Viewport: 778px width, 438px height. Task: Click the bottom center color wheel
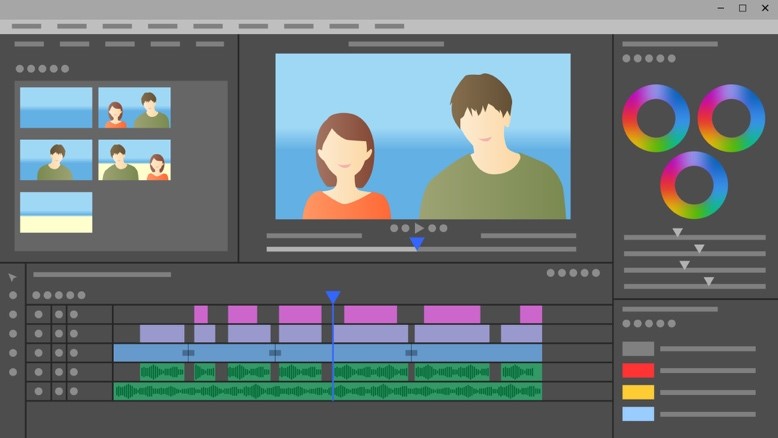point(694,185)
